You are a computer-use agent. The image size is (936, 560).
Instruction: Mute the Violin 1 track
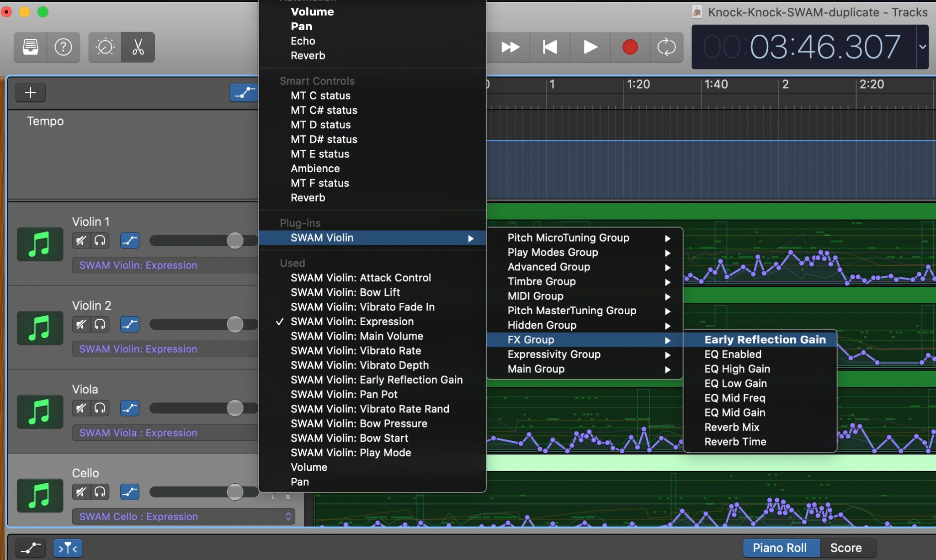pos(81,240)
